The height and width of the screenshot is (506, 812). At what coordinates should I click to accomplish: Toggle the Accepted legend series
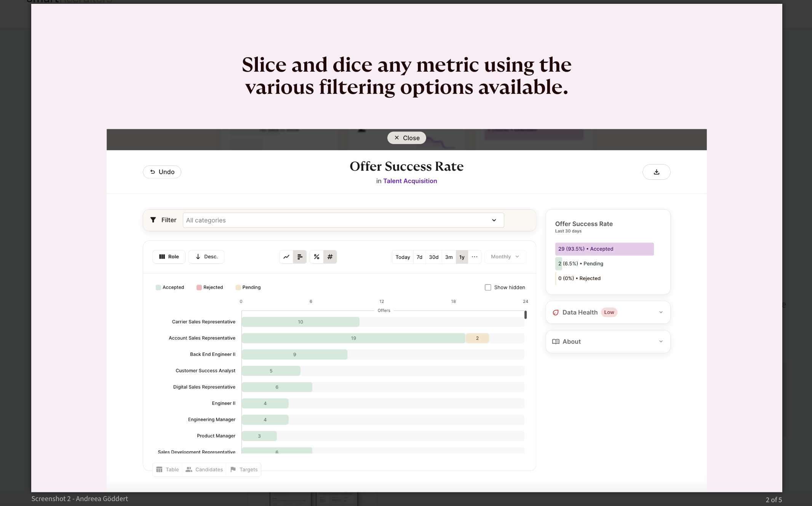coord(170,287)
